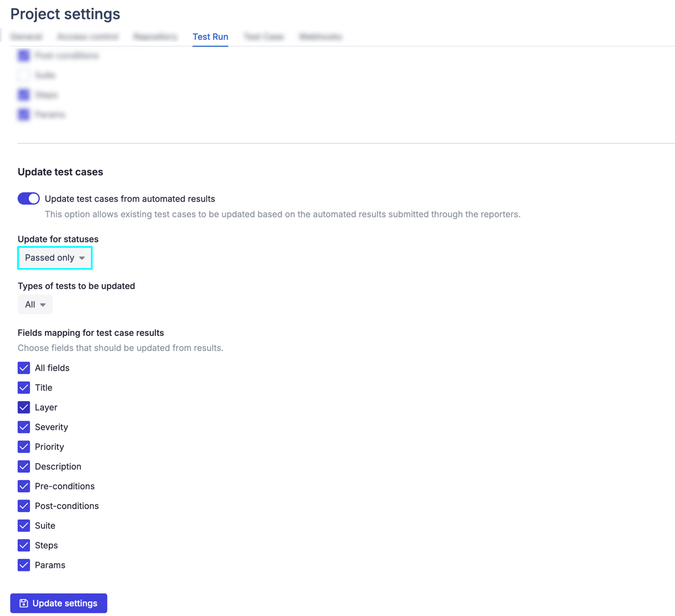Uncheck the Layer checkbox

click(x=24, y=407)
